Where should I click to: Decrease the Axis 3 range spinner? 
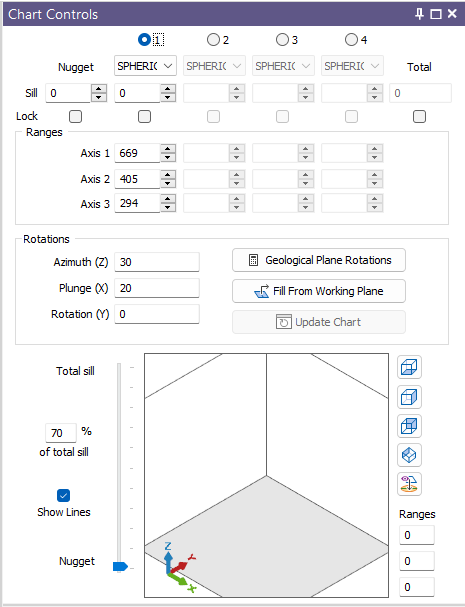point(168,207)
